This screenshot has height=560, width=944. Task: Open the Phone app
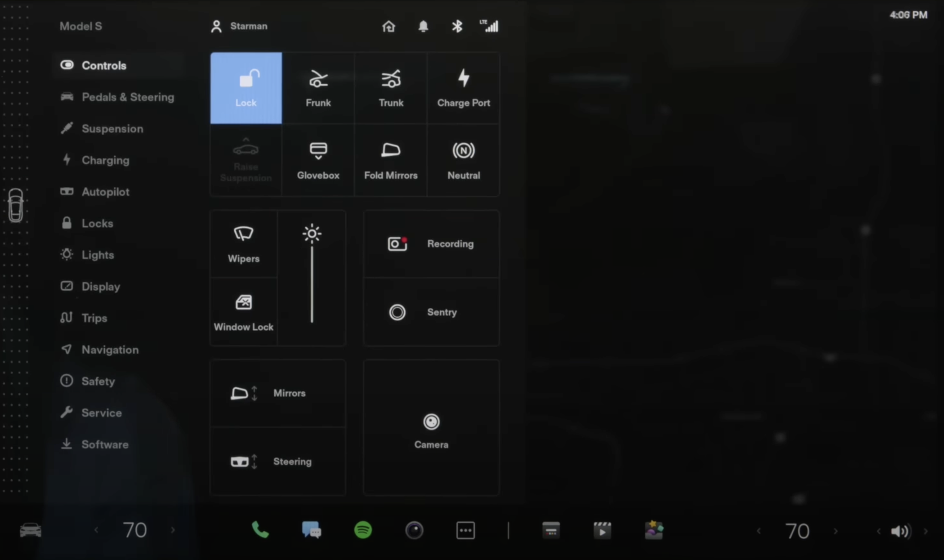tap(260, 530)
